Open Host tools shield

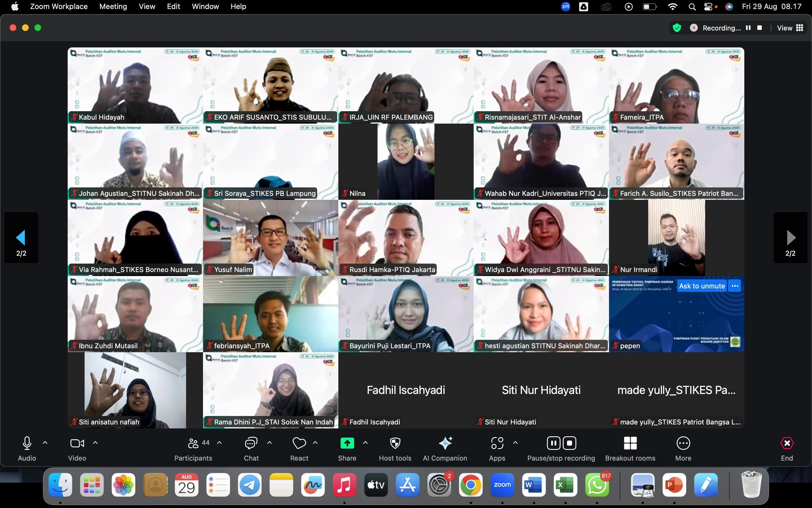pyautogui.click(x=395, y=448)
